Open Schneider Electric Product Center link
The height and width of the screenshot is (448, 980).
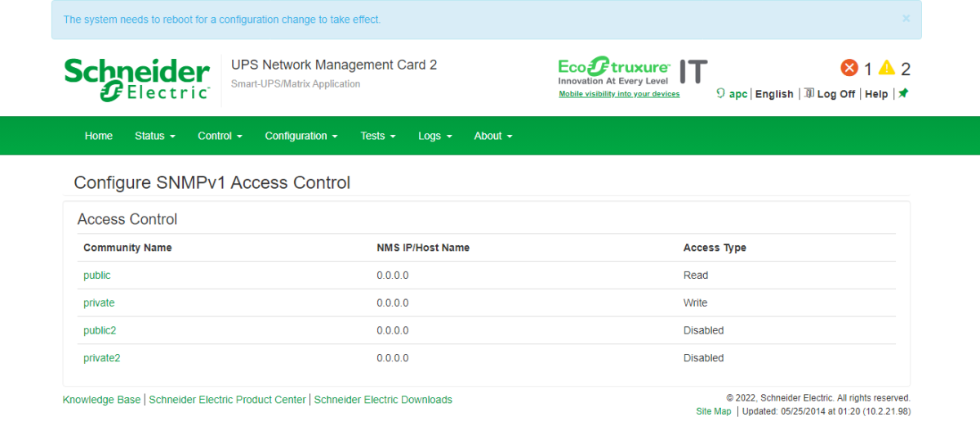[x=227, y=400]
